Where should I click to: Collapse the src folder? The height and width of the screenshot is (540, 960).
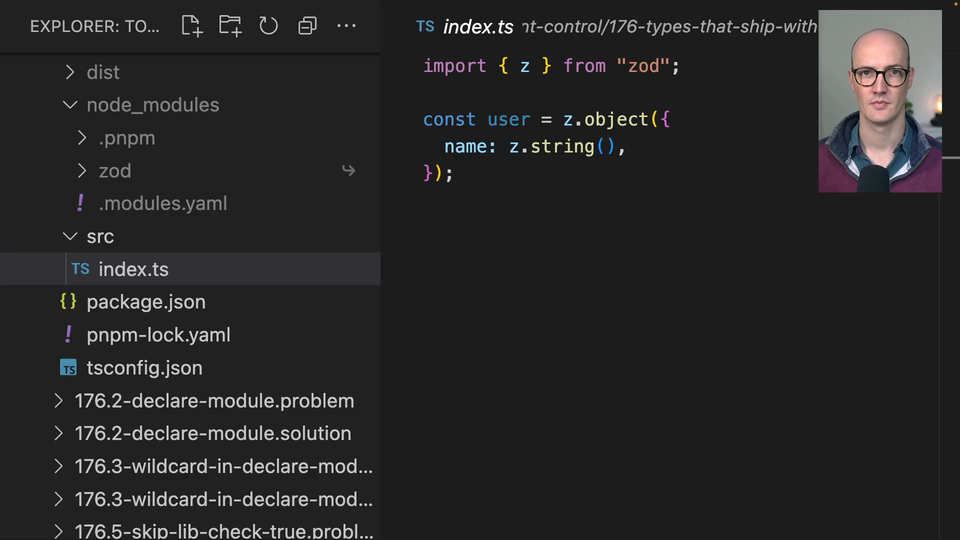(70, 237)
